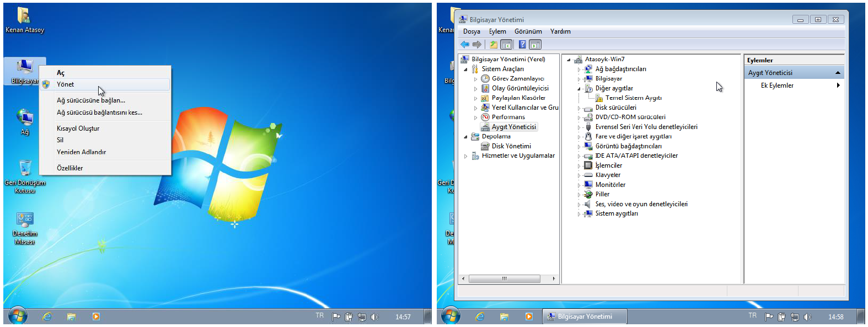868x327 pixels.
Task: Open Disk Yönetimi under Depolama
Action: [x=511, y=146]
